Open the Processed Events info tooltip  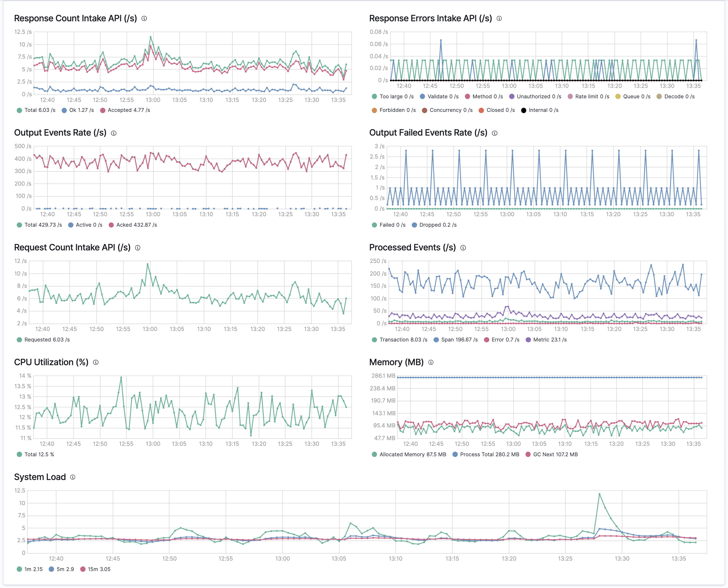(463, 248)
